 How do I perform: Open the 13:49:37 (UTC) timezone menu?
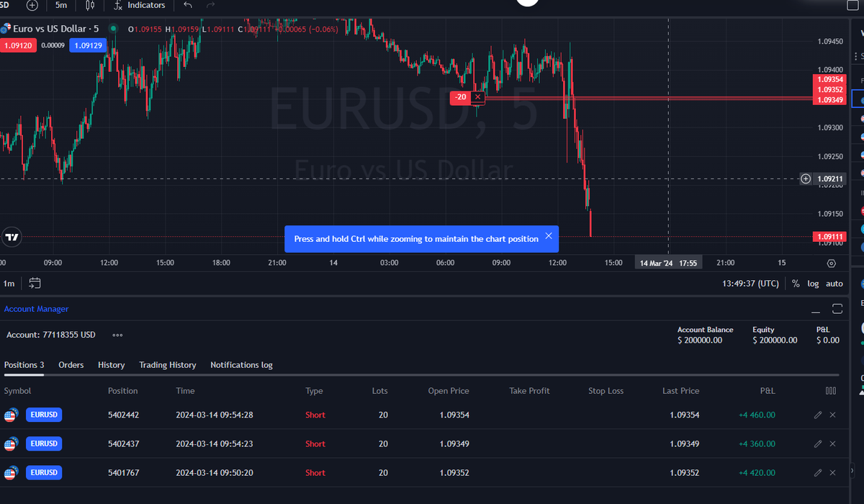[x=750, y=284]
